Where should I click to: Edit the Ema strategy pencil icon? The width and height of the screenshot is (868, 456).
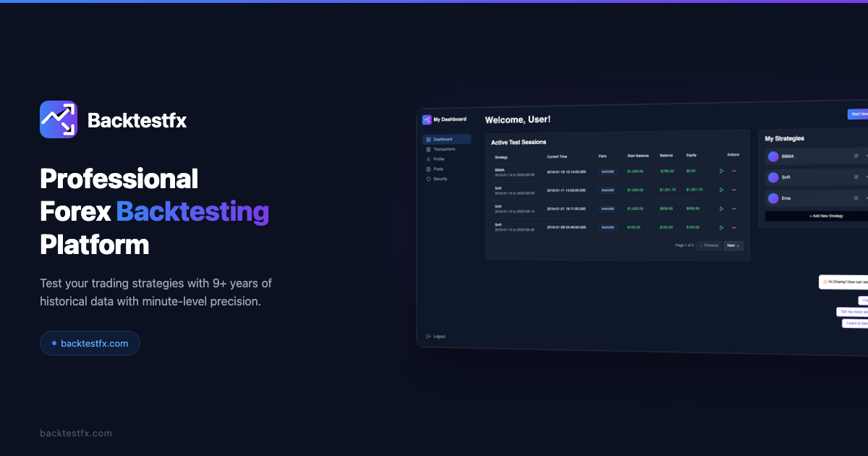pyautogui.click(x=856, y=198)
